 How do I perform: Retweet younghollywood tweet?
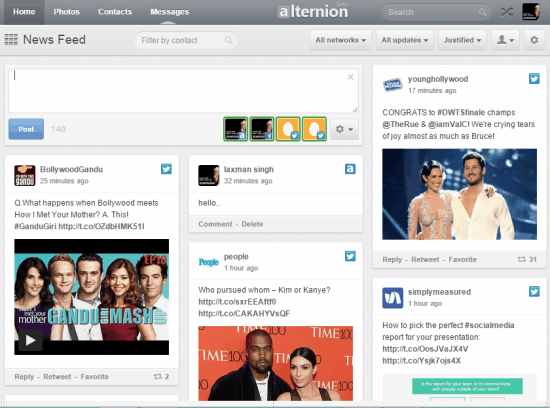(x=425, y=259)
